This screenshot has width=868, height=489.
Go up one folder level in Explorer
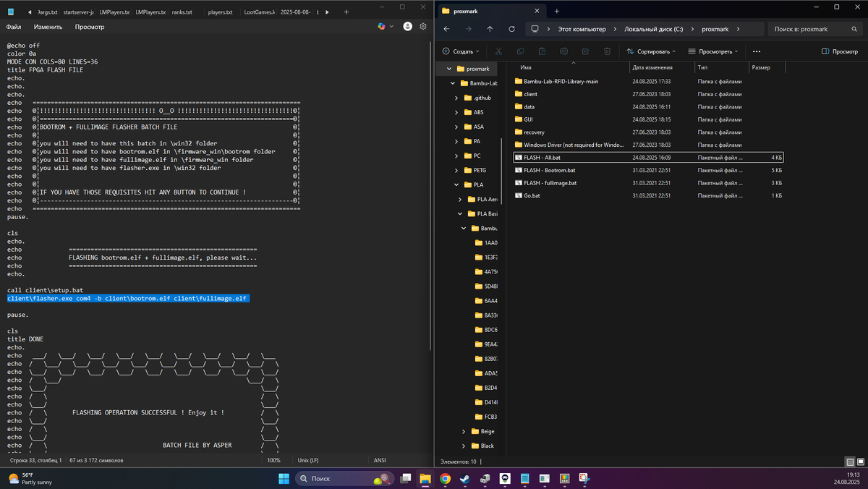click(x=490, y=29)
